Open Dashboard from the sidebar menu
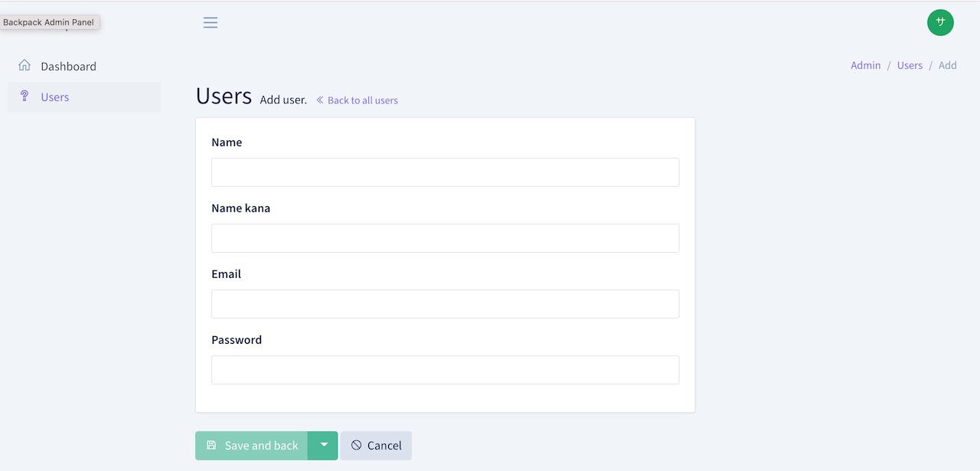 pyautogui.click(x=68, y=67)
